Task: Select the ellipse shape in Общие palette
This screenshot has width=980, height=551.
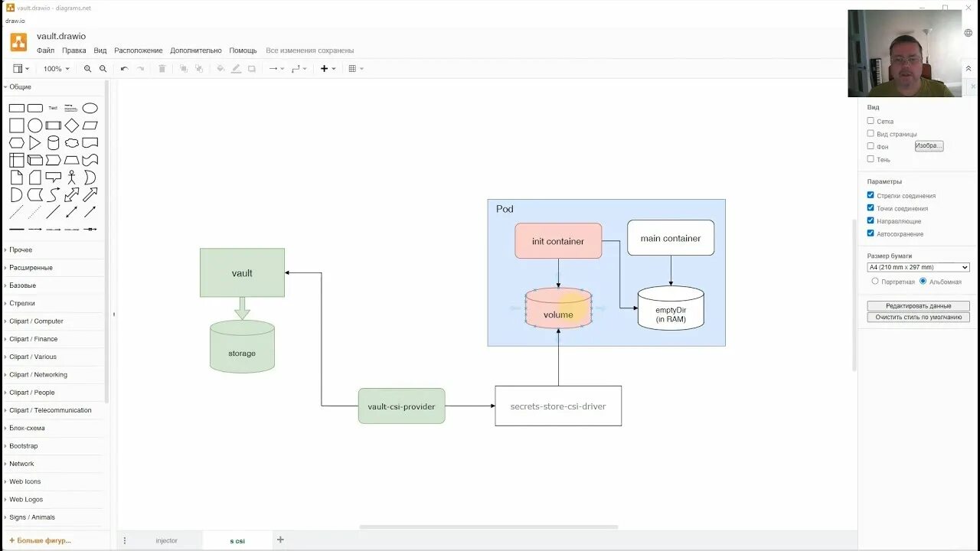Action: (x=90, y=108)
